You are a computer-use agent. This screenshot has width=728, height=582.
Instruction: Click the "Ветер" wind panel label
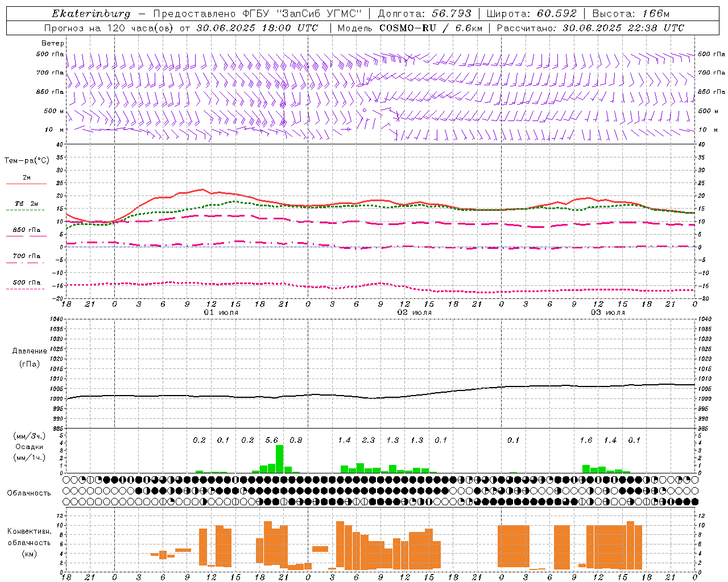point(53,43)
